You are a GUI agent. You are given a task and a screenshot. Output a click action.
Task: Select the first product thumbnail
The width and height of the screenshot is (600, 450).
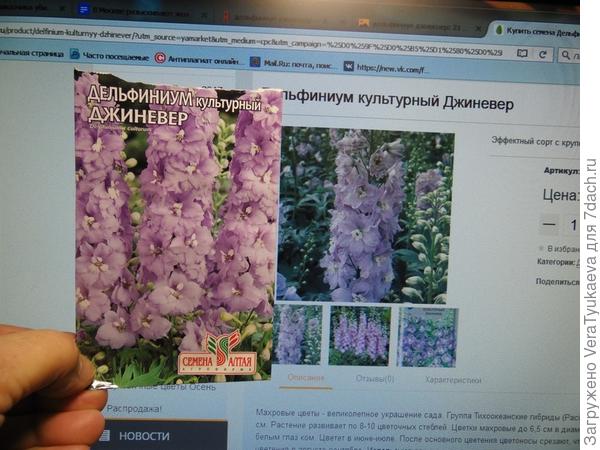click(x=298, y=334)
